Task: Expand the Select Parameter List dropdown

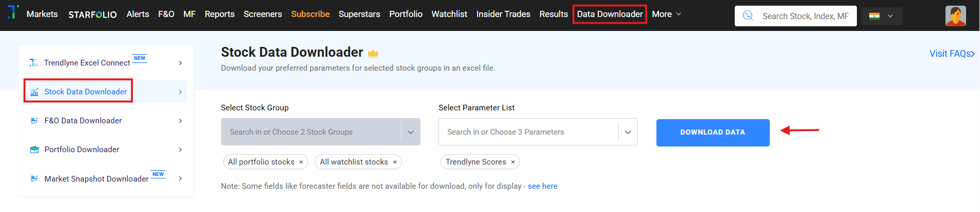Action: pos(628,132)
